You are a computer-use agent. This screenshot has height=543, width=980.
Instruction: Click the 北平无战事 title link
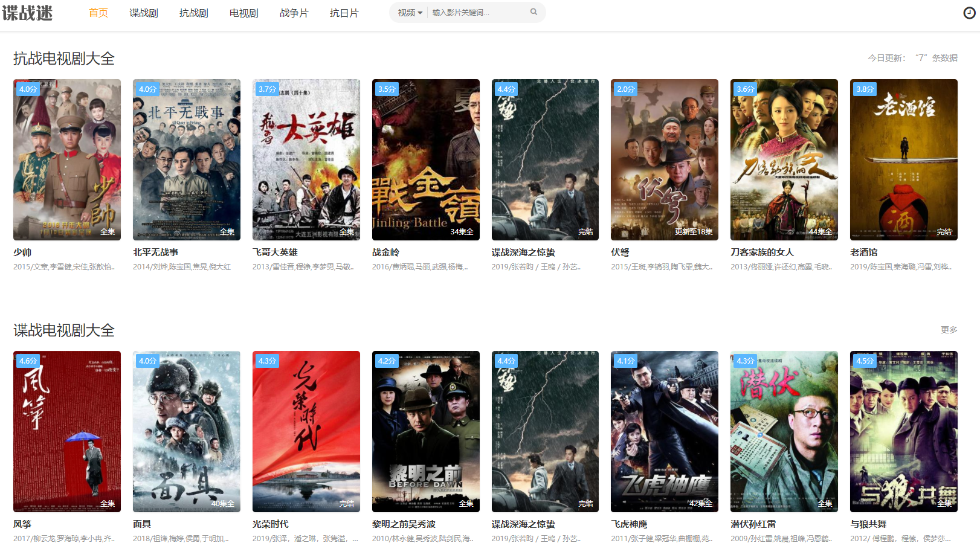click(156, 252)
